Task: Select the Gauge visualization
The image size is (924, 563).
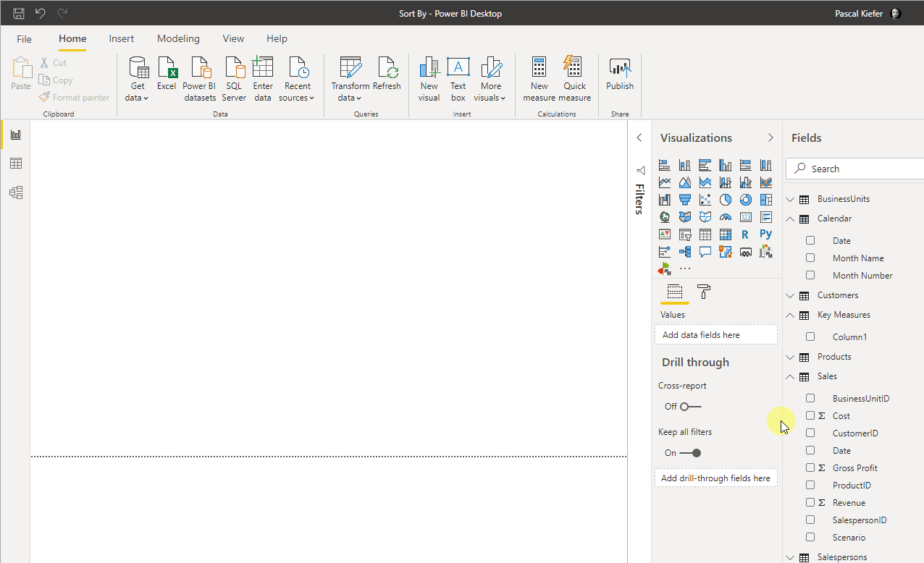Action: pyautogui.click(x=725, y=216)
